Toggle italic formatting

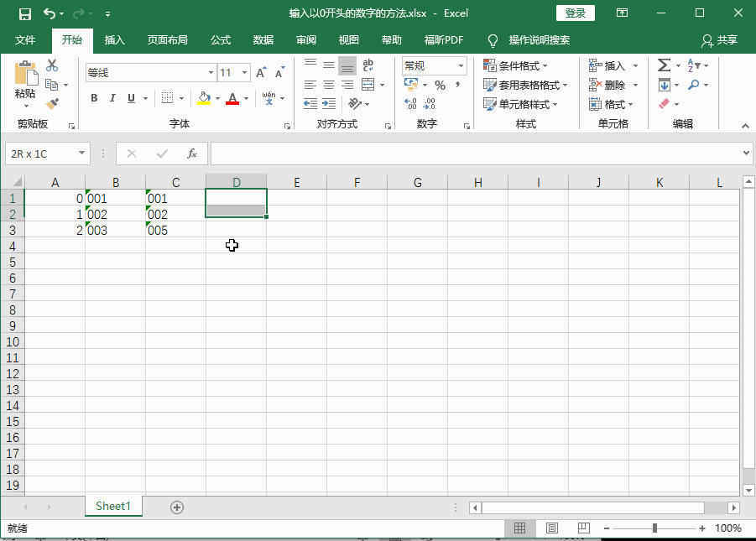coord(112,98)
